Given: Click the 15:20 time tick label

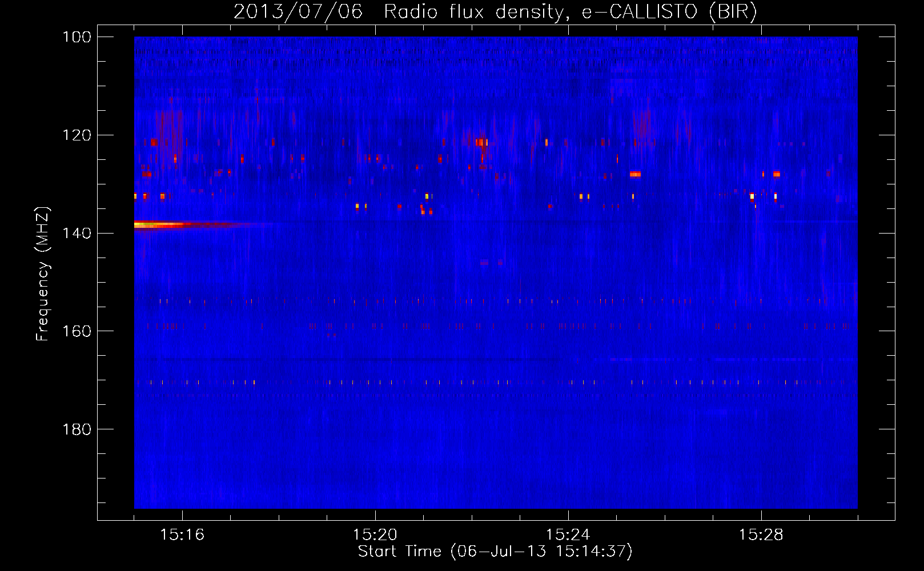Looking at the screenshot, I should [x=375, y=534].
